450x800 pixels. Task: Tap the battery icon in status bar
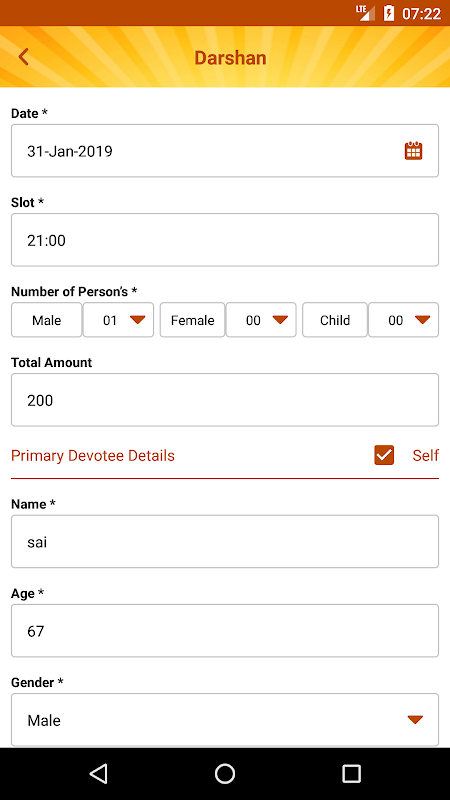[389, 13]
